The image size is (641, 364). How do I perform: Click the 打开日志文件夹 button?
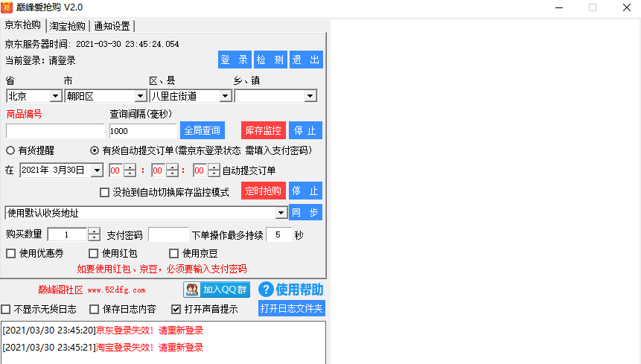click(x=292, y=308)
